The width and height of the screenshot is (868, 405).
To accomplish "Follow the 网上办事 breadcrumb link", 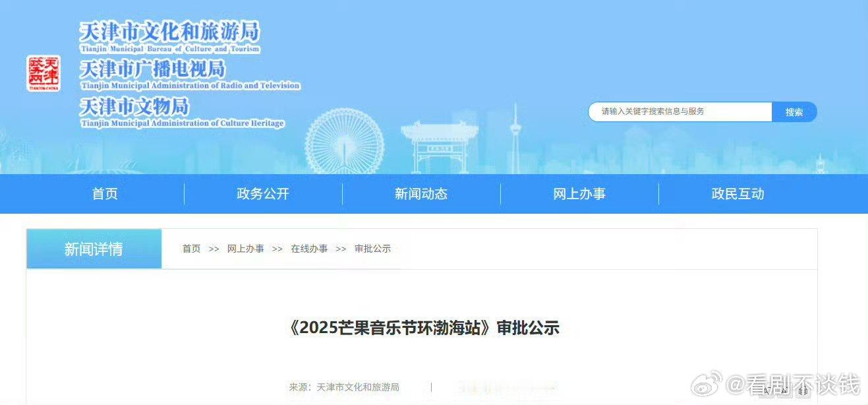I will pos(246,249).
